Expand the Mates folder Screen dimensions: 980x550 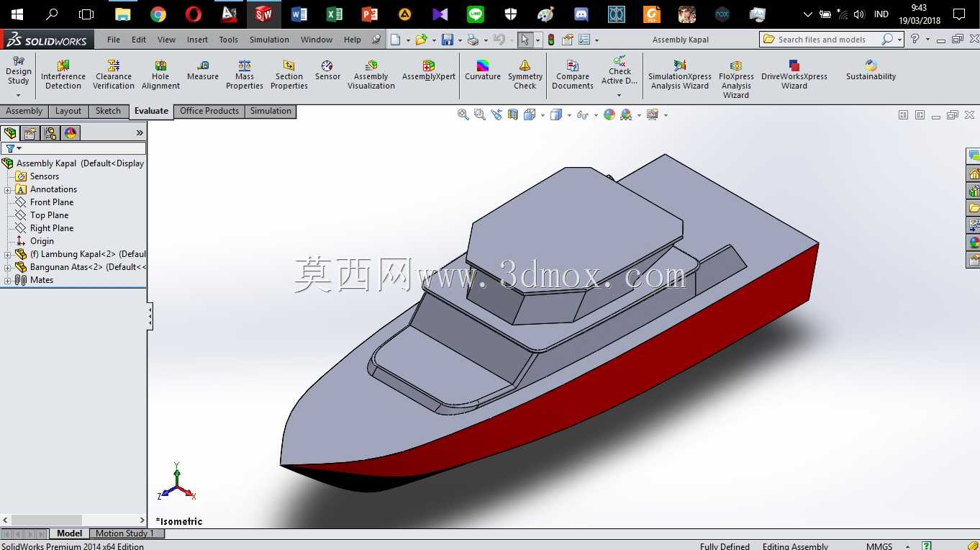7,280
